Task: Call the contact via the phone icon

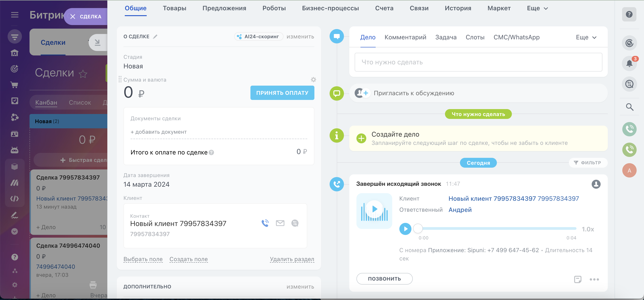Action: (x=265, y=223)
